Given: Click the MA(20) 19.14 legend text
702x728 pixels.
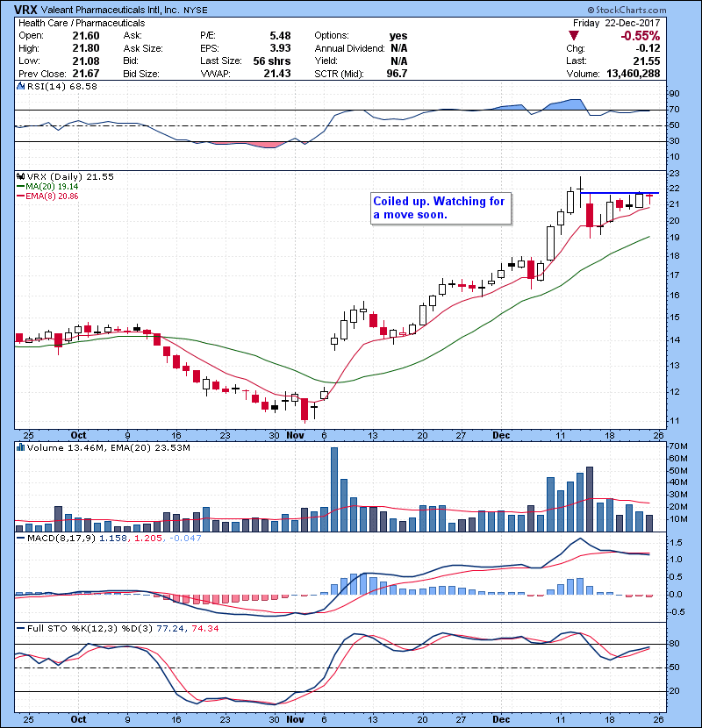Looking at the screenshot, I should (52, 187).
